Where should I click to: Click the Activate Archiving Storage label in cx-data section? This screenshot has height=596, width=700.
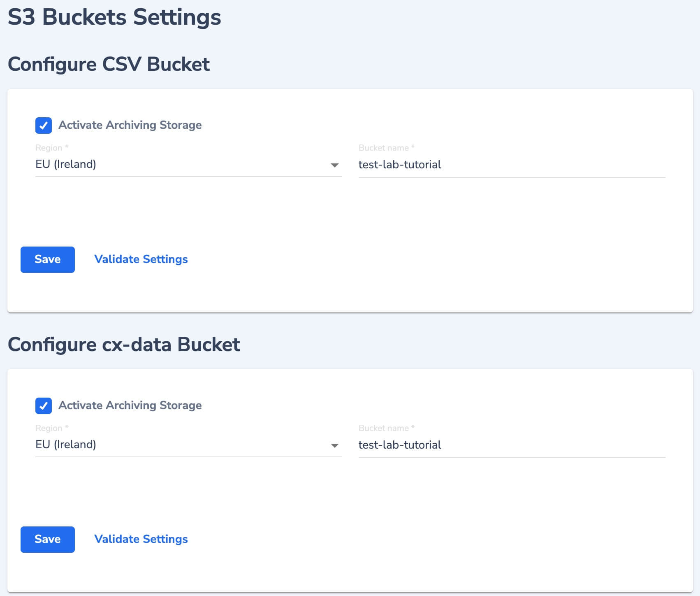tap(130, 405)
